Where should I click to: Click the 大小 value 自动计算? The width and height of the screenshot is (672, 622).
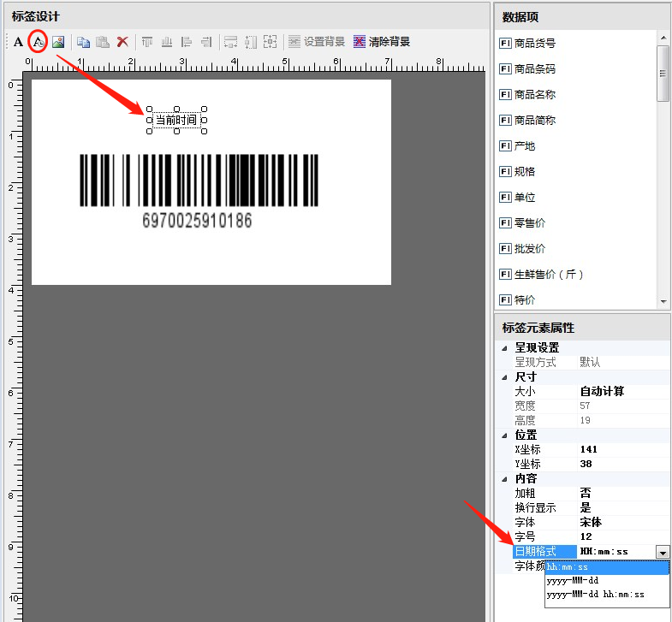(x=602, y=391)
